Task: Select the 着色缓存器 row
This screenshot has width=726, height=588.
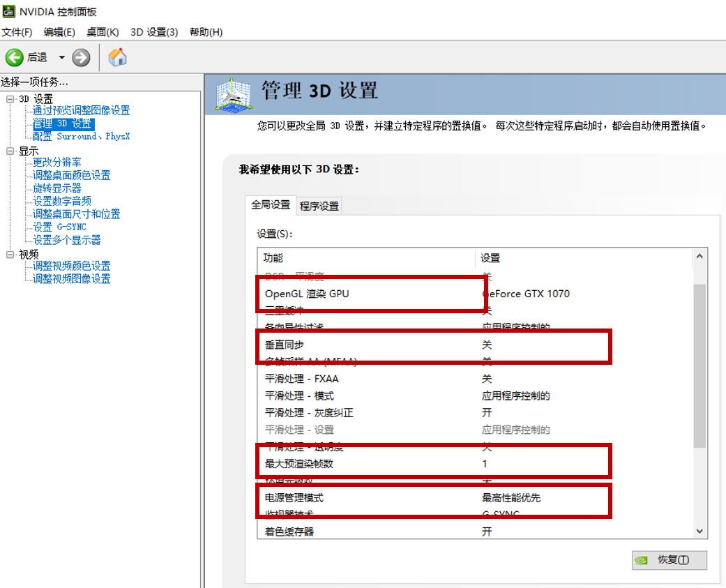Action: point(475,532)
